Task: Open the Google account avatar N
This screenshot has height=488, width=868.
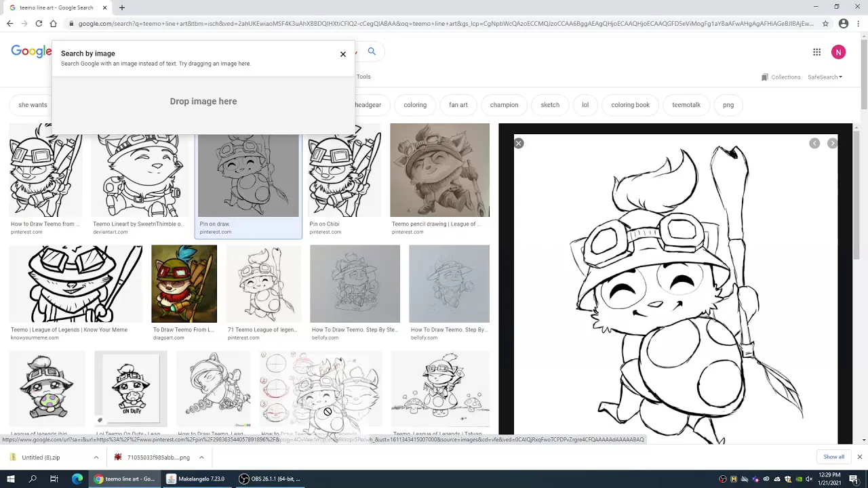Action: coord(839,52)
